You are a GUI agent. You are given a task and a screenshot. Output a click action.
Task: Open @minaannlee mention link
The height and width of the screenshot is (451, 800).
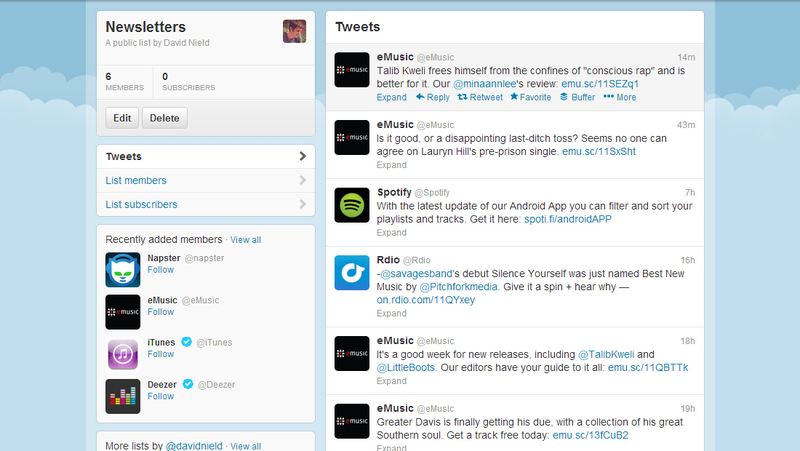coord(485,84)
